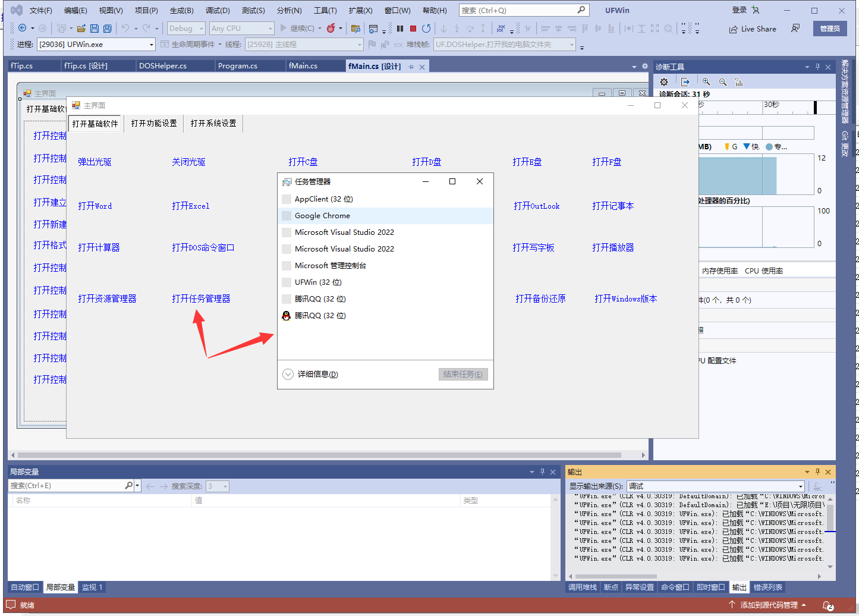Click the 打开DOS命令窗口 link
The width and height of the screenshot is (859, 616).
click(x=203, y=247)
